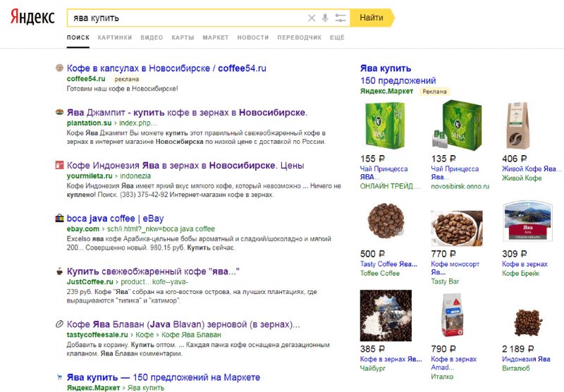The height and width of the screenshot is (392, 564).
Task: Open Чай Принцесса Ява thumbnail priced 155 ₽
Action: click(x=385, y=125)
